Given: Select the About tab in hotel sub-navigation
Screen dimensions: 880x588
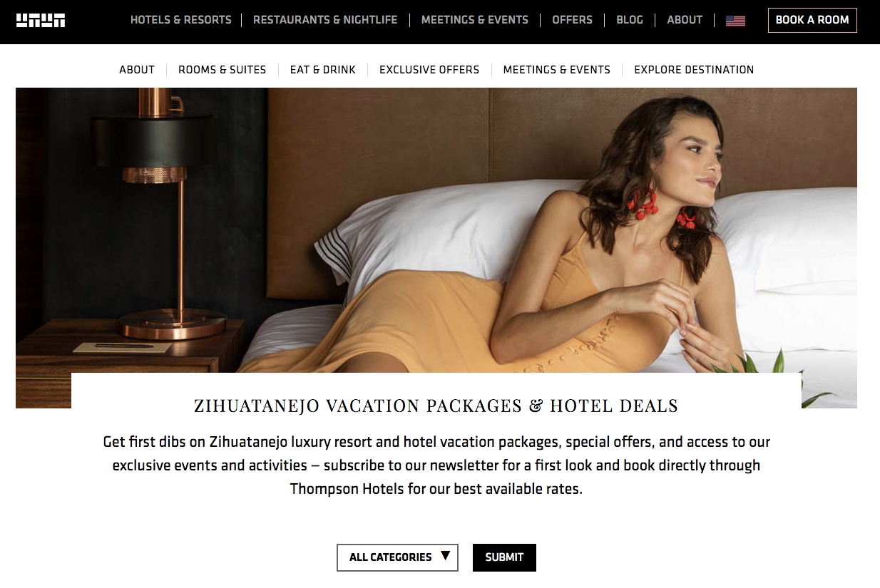Looking at the screenshot, I should [137, 70].
